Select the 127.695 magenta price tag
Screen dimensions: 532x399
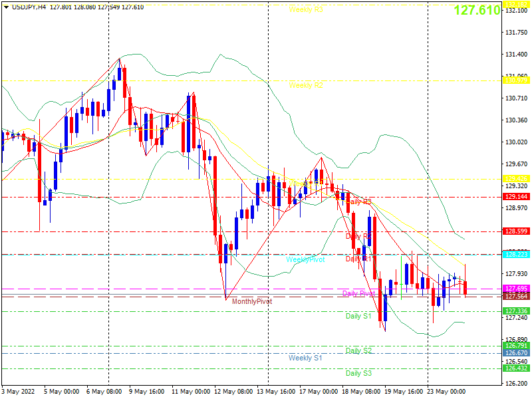(x=516, y=289)
